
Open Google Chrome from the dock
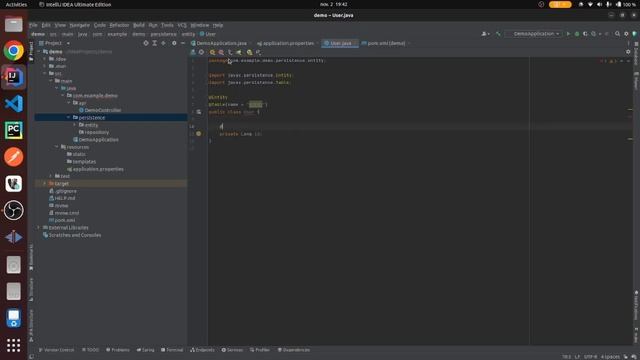[x=13, y=51]
